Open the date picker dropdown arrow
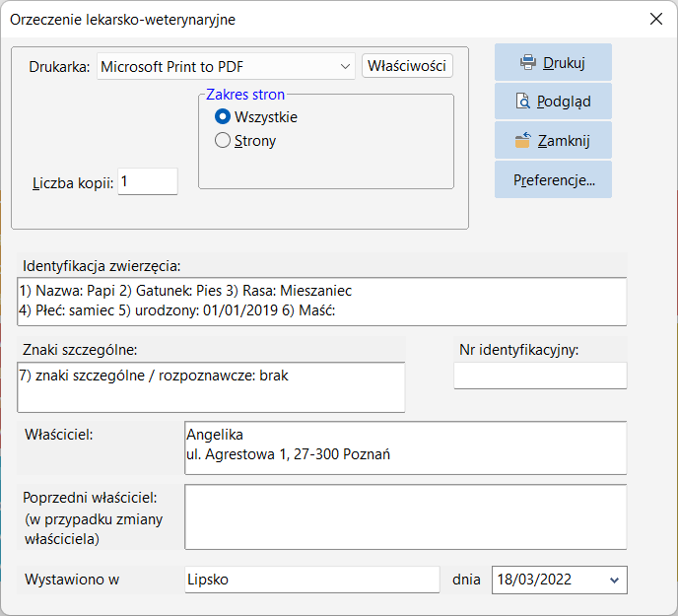The width and height of the screenshot is (678, 616). 614,581
